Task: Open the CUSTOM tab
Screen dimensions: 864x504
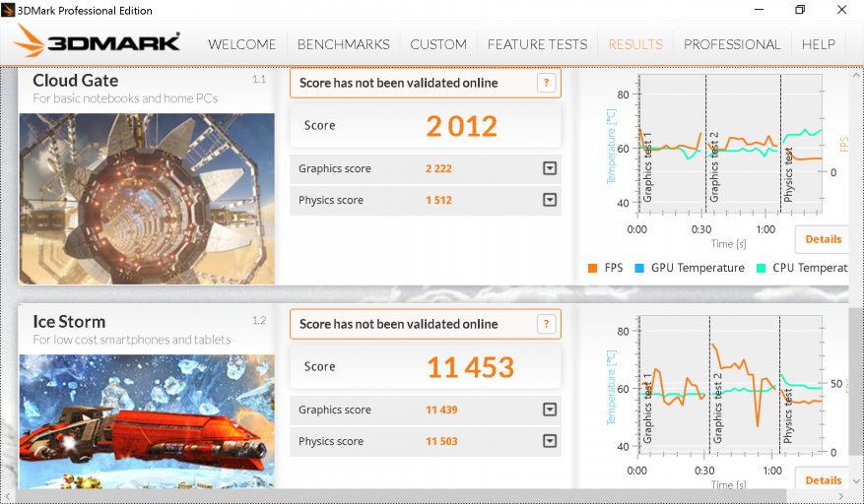Action: pos(438,44)
